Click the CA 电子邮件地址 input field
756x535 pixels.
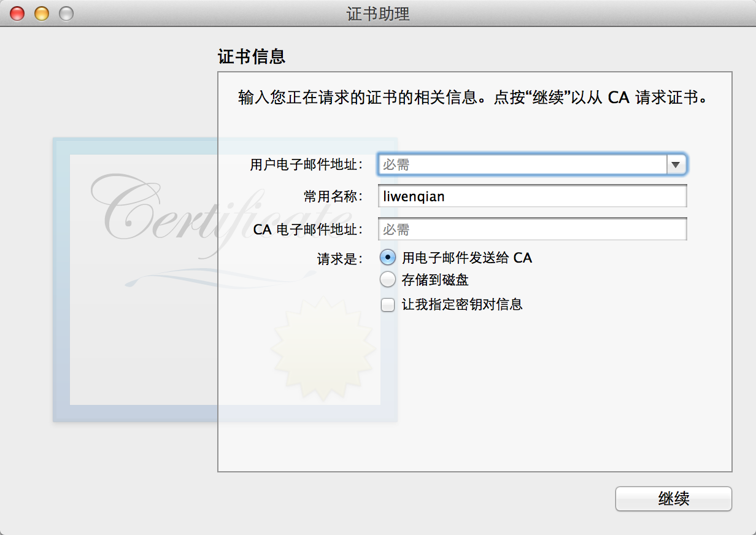point(533,229)
